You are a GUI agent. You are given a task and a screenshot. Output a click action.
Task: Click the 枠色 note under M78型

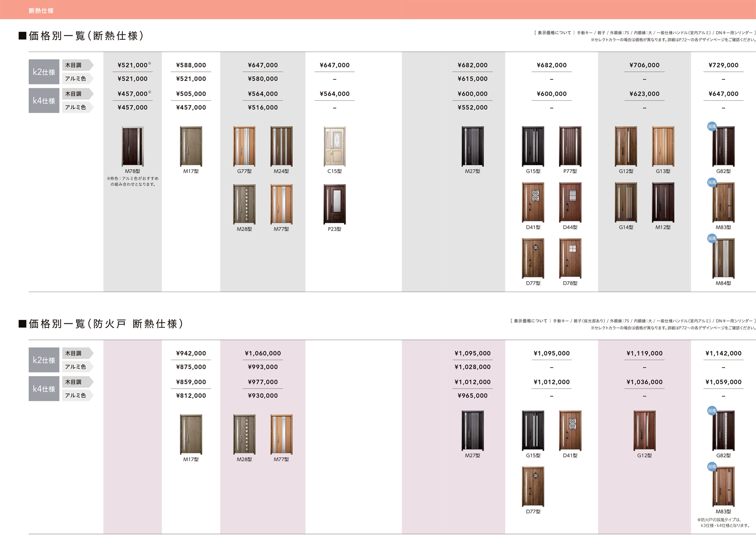pos(132,181)
